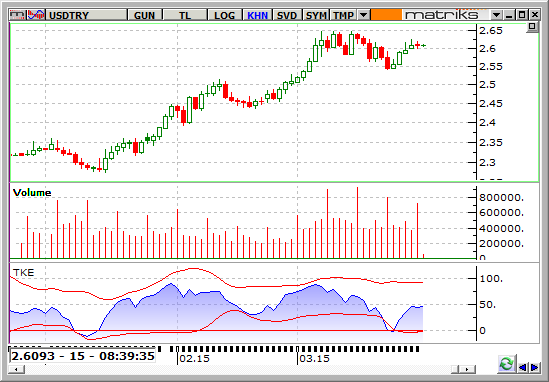The image size is (549, 382).
Task: Click the TL currency button
Action: coord(185,15)
